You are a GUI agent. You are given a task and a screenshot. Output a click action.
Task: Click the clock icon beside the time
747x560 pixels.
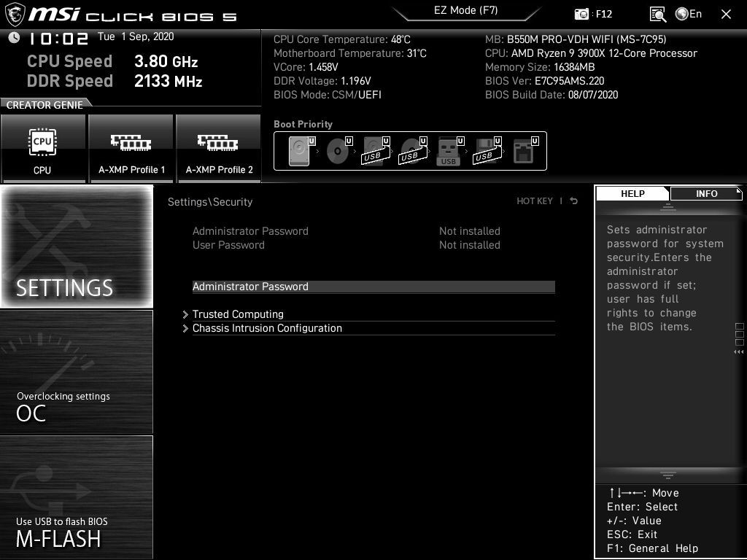tap(14, 38)
